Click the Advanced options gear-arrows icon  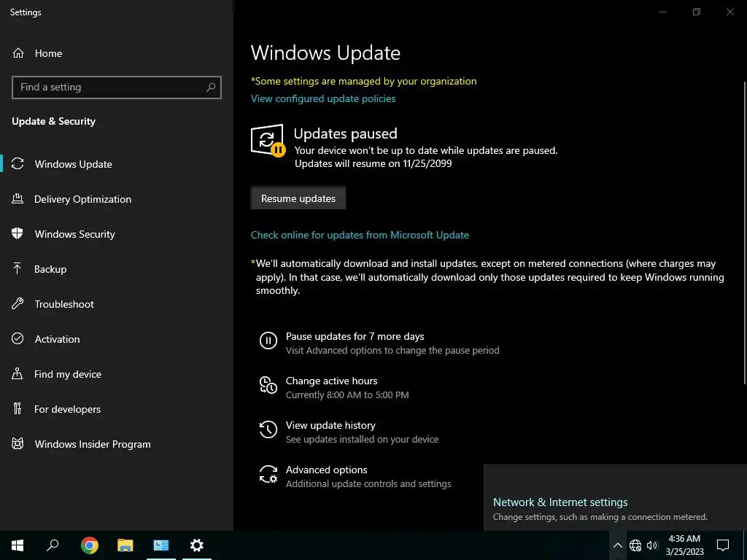tap(268, 474)
